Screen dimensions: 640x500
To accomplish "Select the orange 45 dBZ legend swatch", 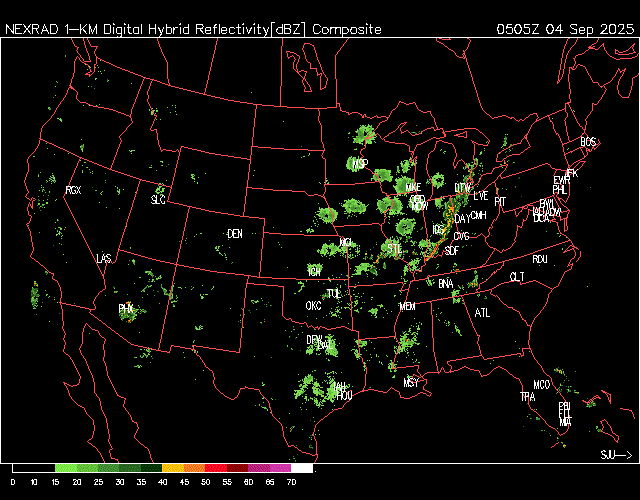I will tap(194, 468).
